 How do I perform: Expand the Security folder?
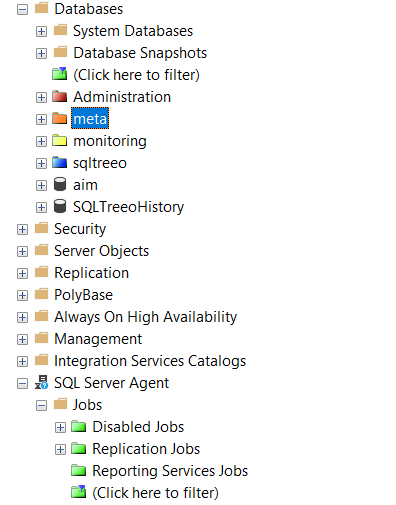[22, 229]
